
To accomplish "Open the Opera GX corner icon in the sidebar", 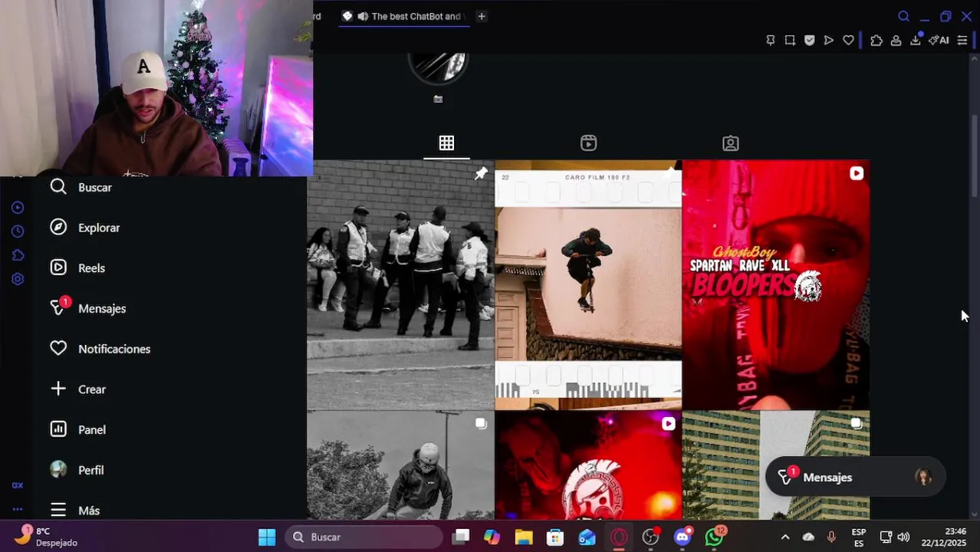I will click(18, 485).
